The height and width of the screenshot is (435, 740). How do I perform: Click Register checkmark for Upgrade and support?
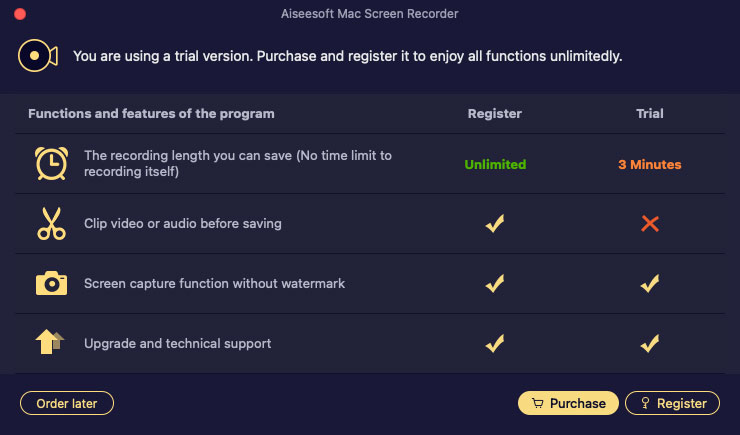(495, 343)
